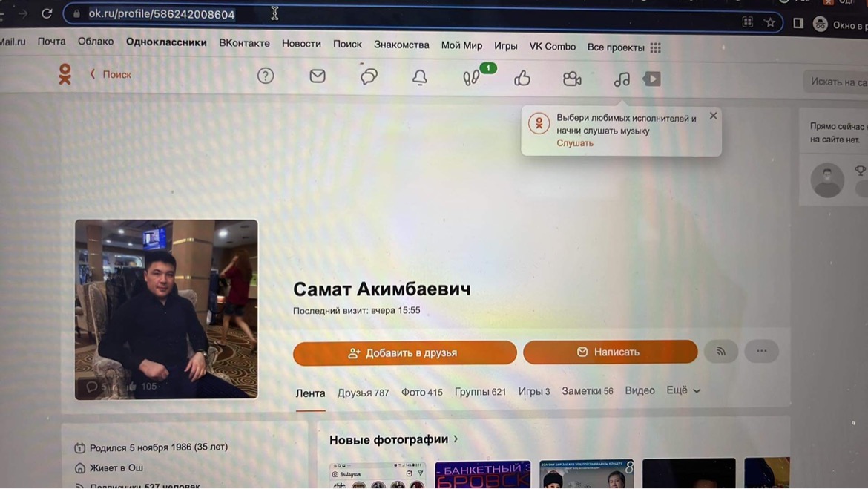This screenshot has width=868, height=489.
Task: Open the Почта link in top bar
Action: click(51, 42)
